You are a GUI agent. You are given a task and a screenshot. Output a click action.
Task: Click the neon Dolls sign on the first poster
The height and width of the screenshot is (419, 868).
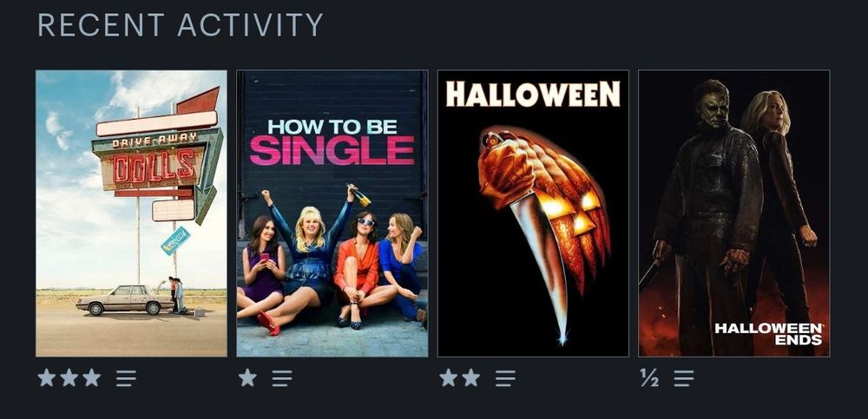tap(155, 166)
